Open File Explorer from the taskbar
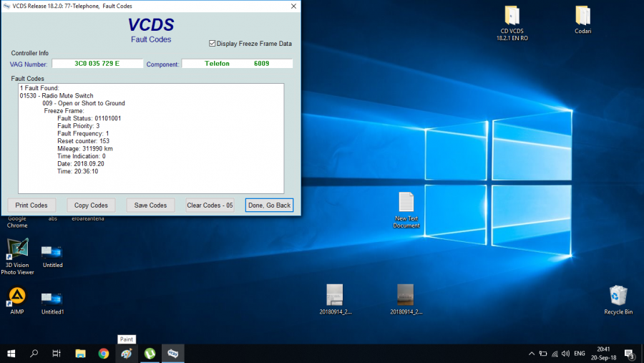The height and width of the screenshot is (363, 644). coord(81,353)
